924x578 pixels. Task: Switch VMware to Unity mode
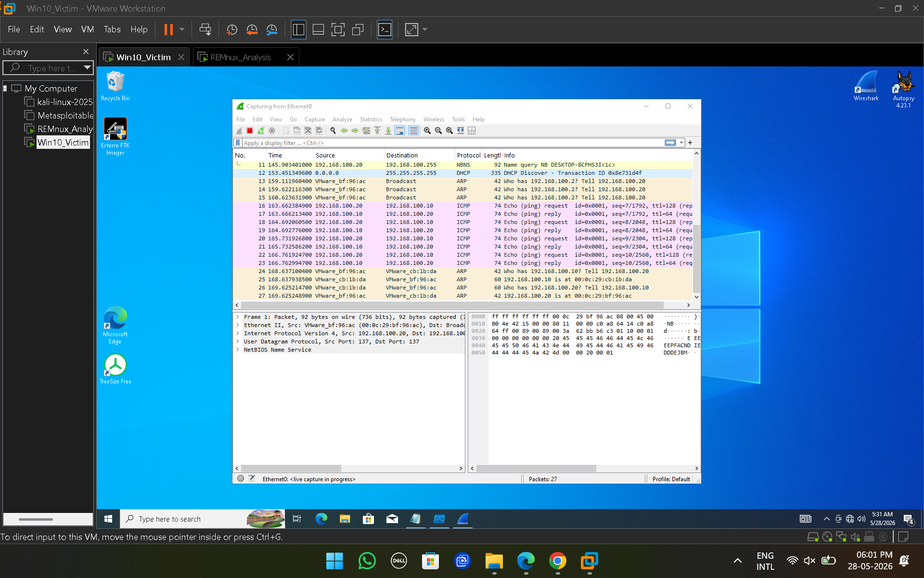358,29
